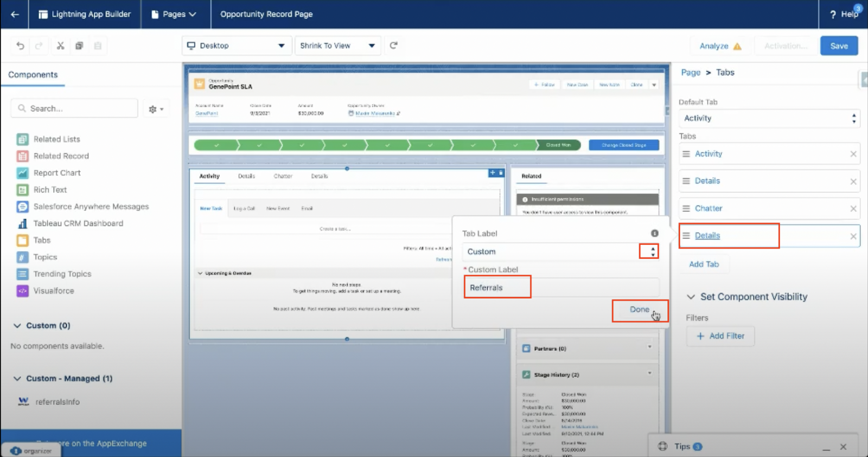
Task: Switch to the Components tab
Action: click(33, 75)
